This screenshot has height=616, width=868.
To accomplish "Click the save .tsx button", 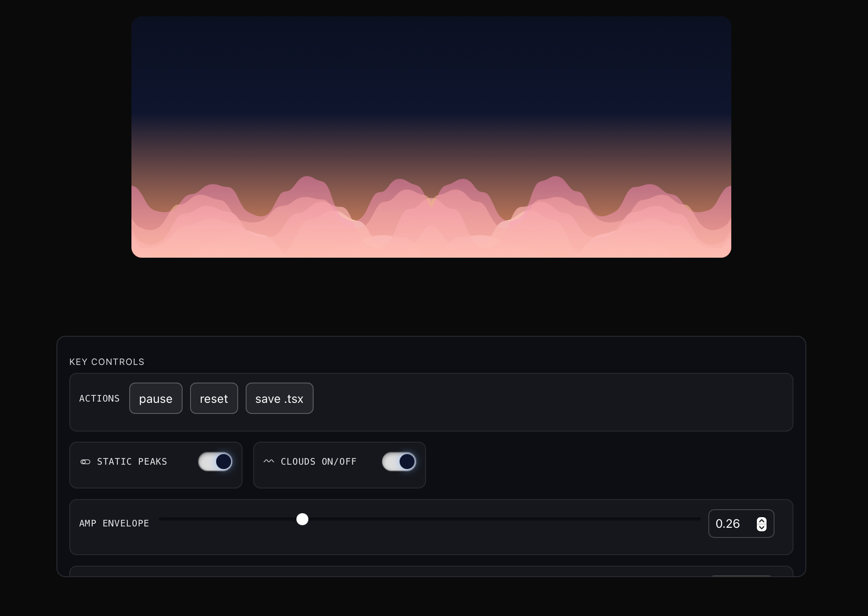I will pyautogui.click(x=279, y=398).
